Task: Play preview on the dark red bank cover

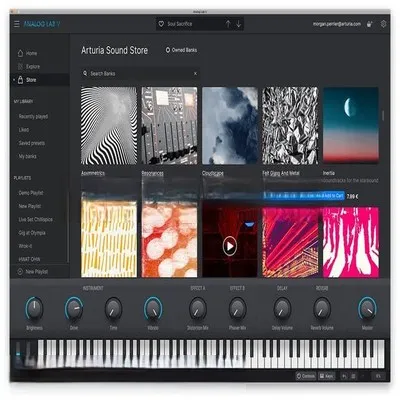Action: 230,246
